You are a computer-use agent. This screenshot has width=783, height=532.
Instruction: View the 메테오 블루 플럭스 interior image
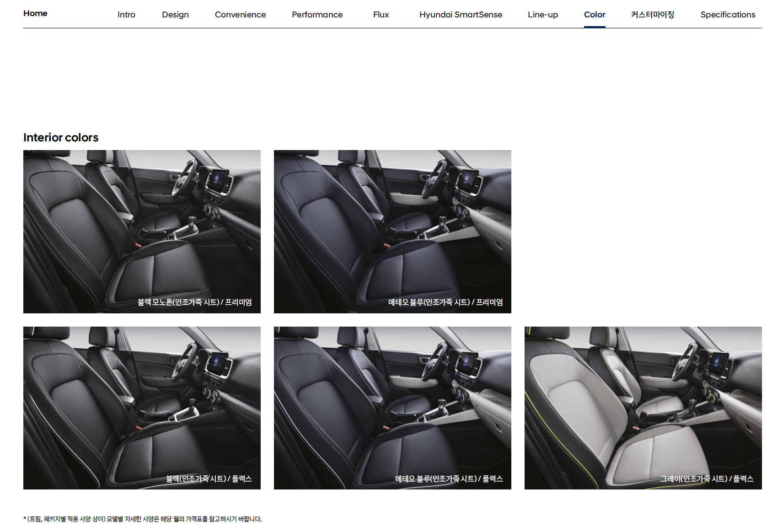coord(392,408)
